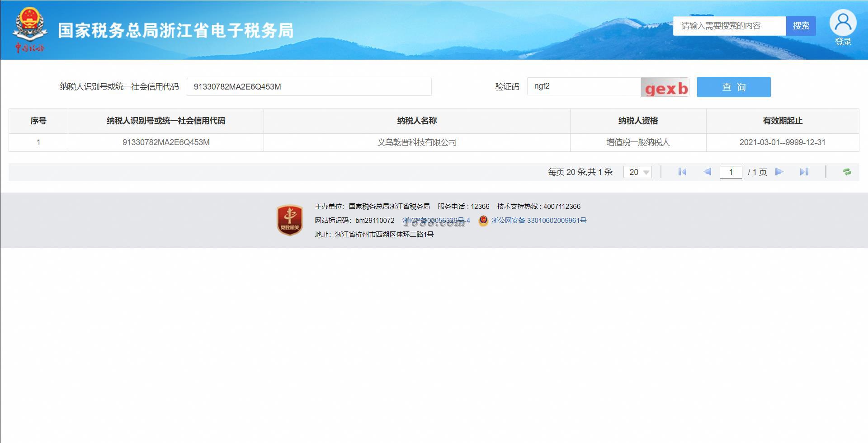Click the login user avatar icon
Viewport: 868px width, 443px height.
[x=843, y=22]
